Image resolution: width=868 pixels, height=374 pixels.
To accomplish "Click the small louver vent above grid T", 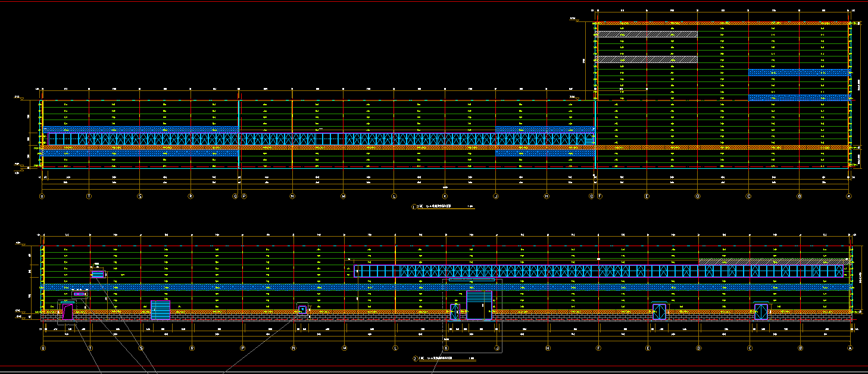I will pos(97,274).
